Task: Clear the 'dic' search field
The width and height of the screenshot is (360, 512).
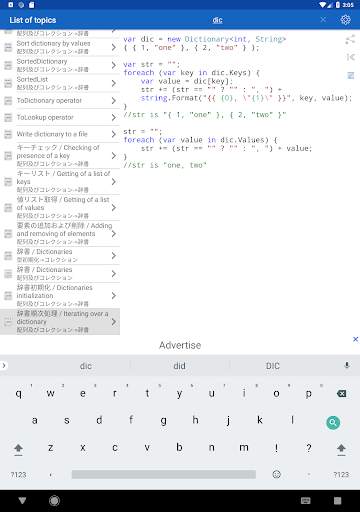Action: click(x=323, y=20)
